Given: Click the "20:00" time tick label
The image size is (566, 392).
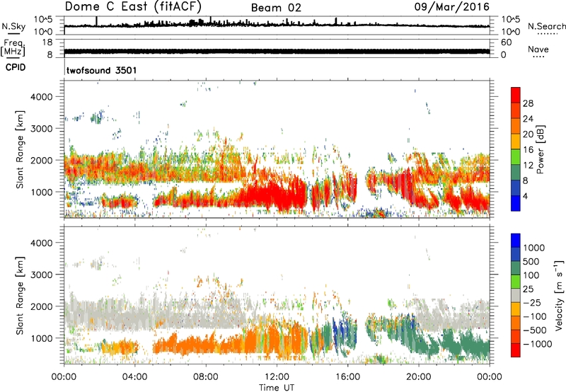Looking at the screenshot, I should pos(418,377).
